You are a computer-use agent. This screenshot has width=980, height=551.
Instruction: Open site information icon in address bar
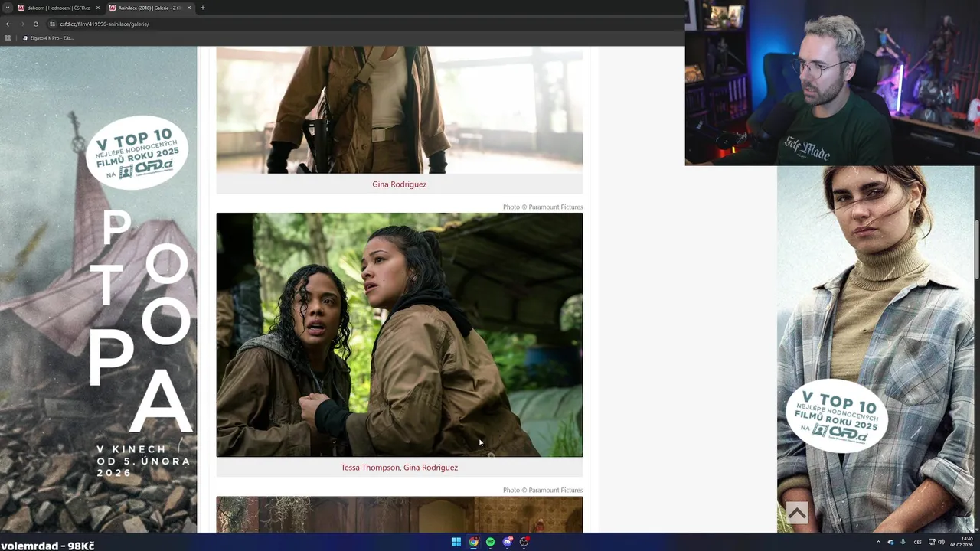tap(52, 24)
